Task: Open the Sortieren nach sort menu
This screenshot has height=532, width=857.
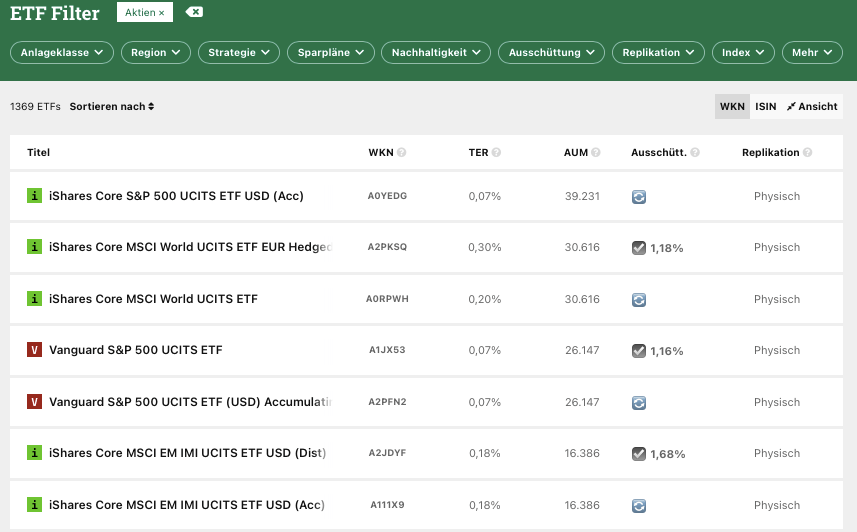Action: [x=111, y=107]
